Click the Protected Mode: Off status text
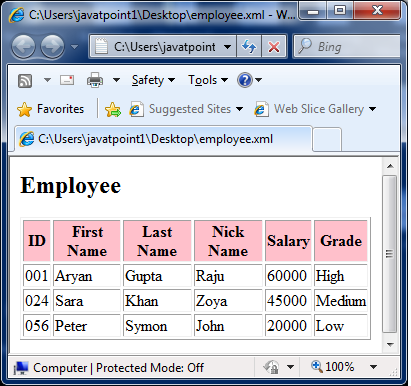The width and height of the screenshot is (411, 386). click(150, 368)
